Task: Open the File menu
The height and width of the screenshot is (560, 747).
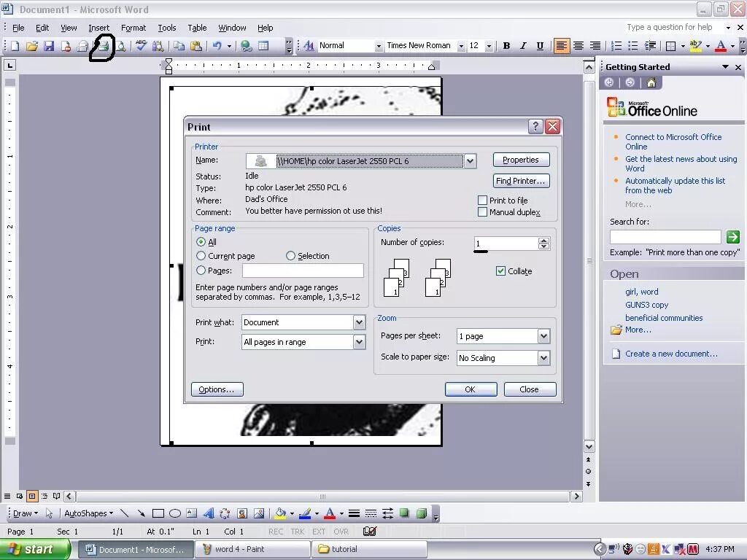Action: pyautogui.click(x=18, y=28)
